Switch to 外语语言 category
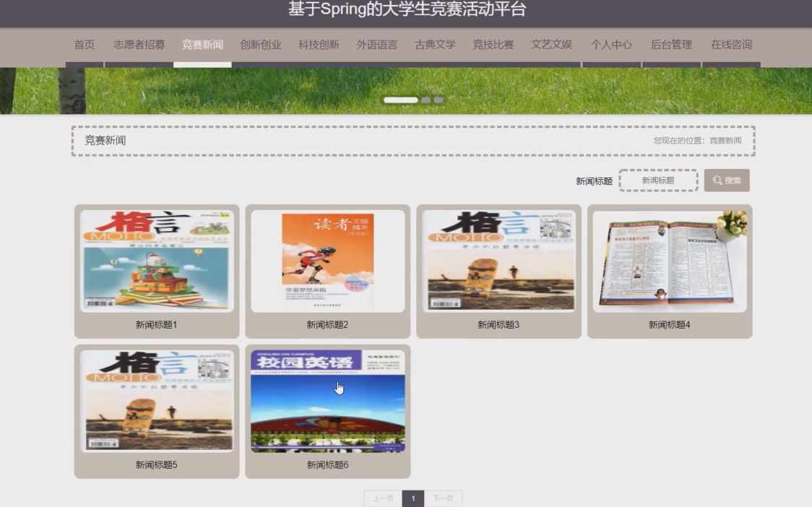 point(376,45)
